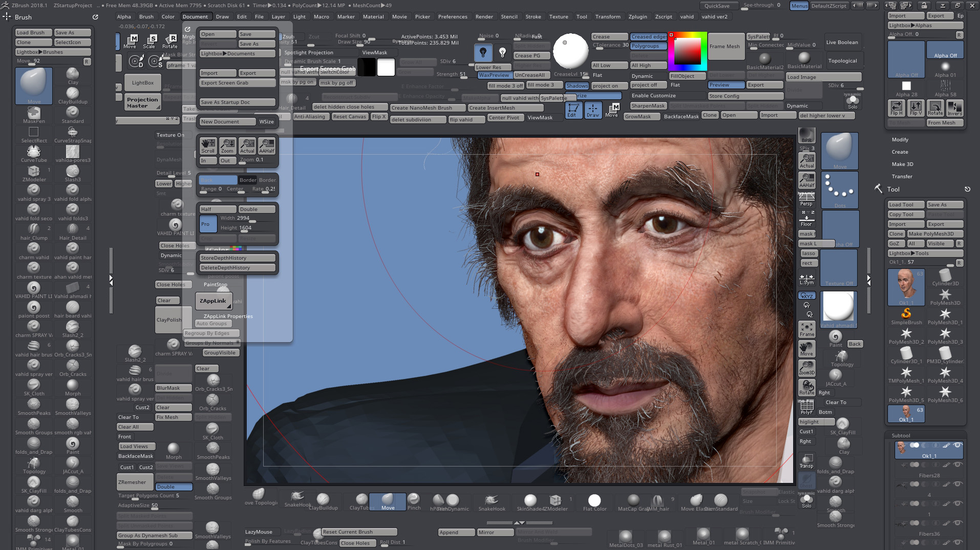Select the Cylinder3D tool thumbnail
980x550 pixels.
tap(945, 277)
